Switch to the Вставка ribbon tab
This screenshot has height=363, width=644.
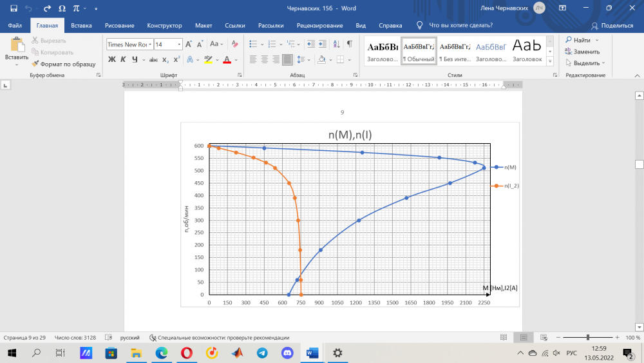(81, 26)
